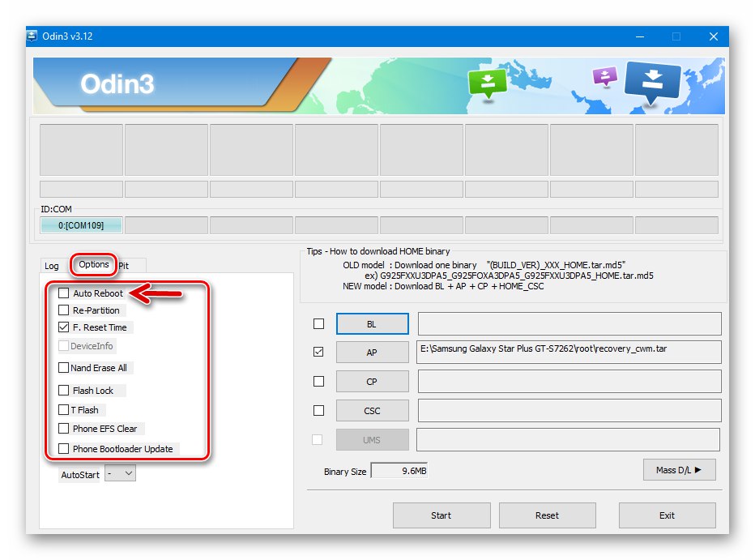Click the CSC file path field

coord(569,411)
